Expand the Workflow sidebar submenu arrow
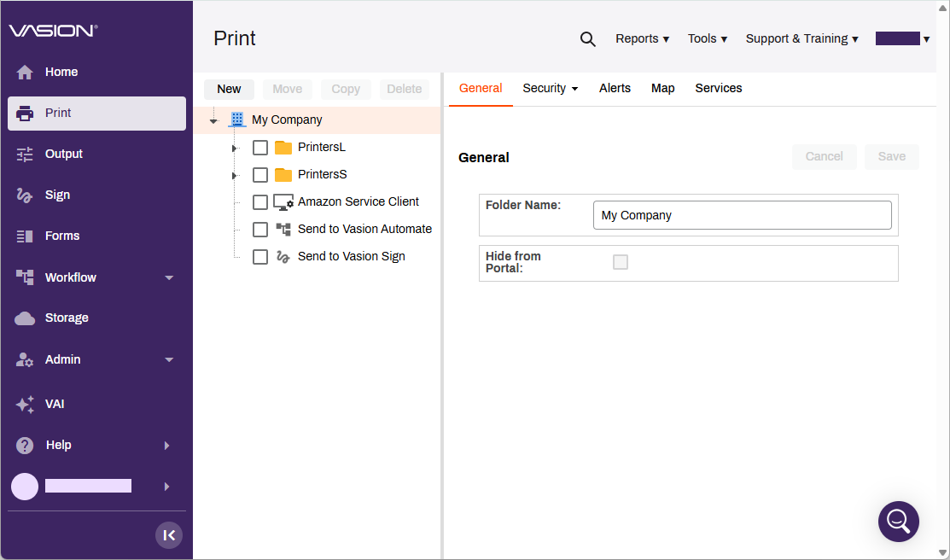This screenshot has width=950, height=560. (169, 277)
